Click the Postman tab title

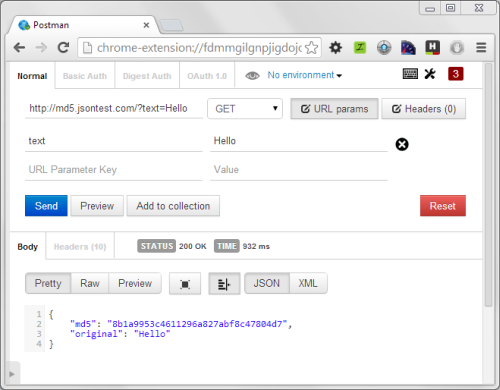click(51, 25)
